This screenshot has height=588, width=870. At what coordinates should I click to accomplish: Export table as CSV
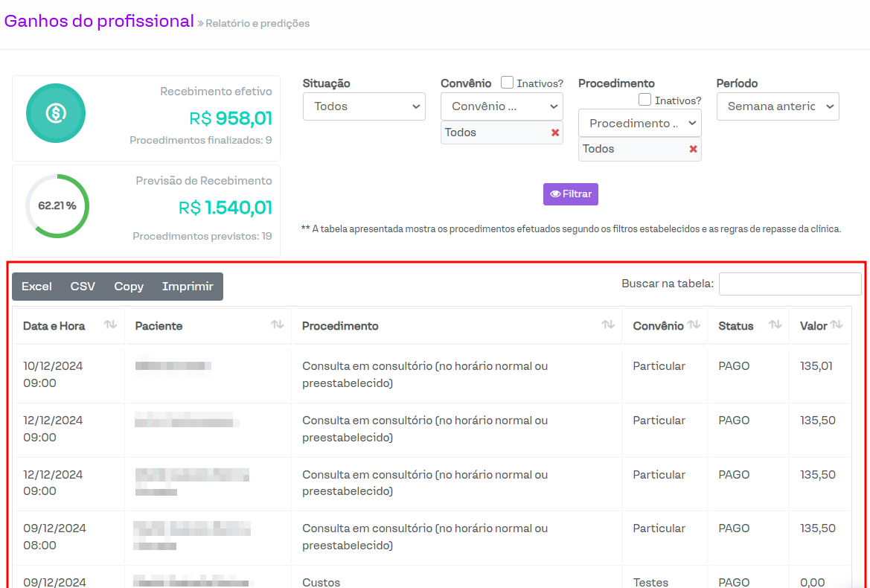83,287
